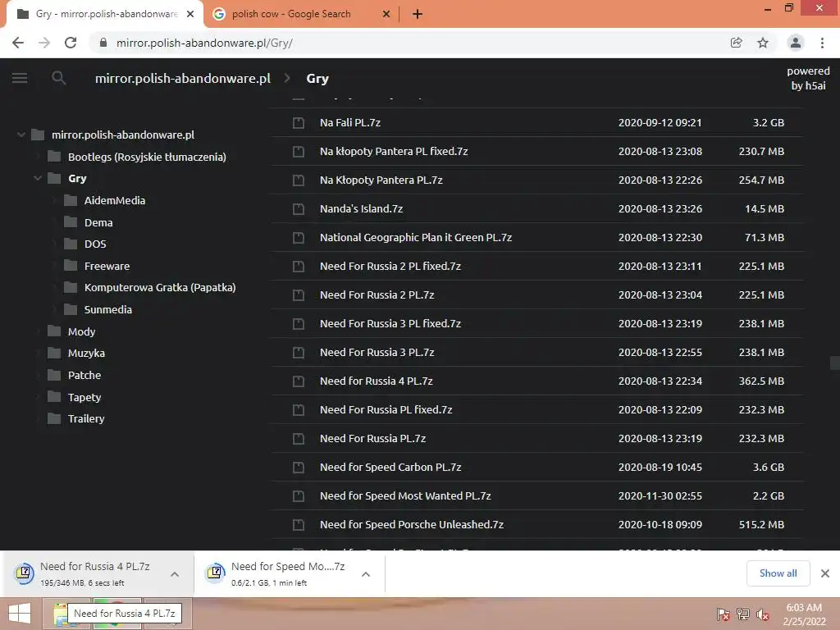Open the Tapety folder in tree

[84, 397]
